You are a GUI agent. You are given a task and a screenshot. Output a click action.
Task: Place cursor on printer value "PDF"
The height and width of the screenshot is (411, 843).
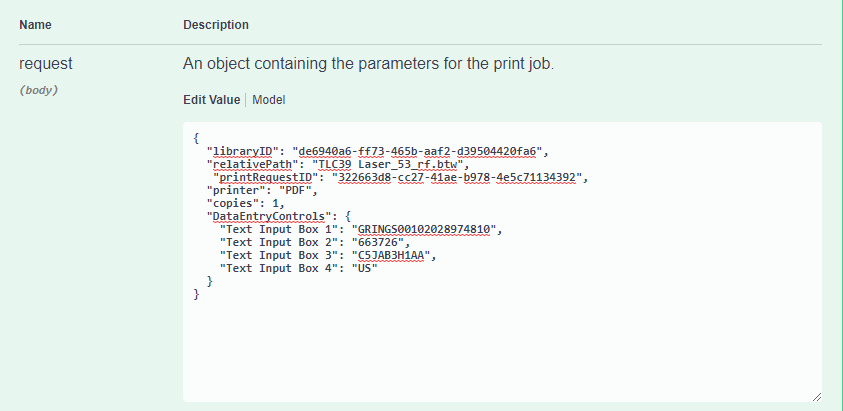point(293,190)
